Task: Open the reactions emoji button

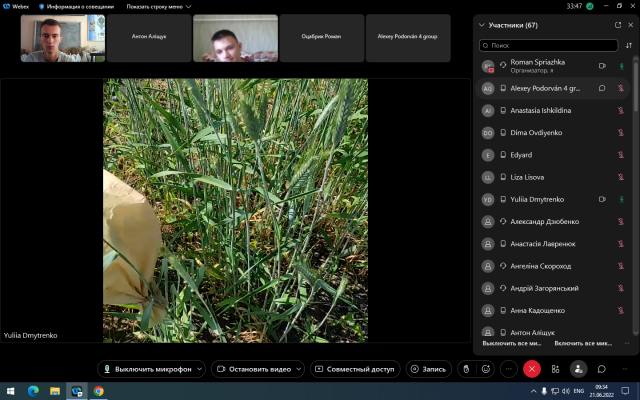Action: (486, 368)
